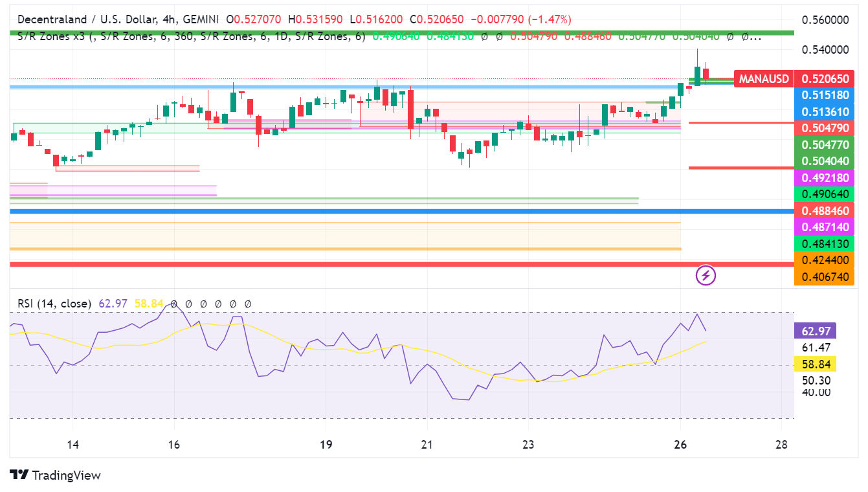Click the 0.540000 price axis tick
This screenshot has height=492, width=868.
[x=825, y=49]
